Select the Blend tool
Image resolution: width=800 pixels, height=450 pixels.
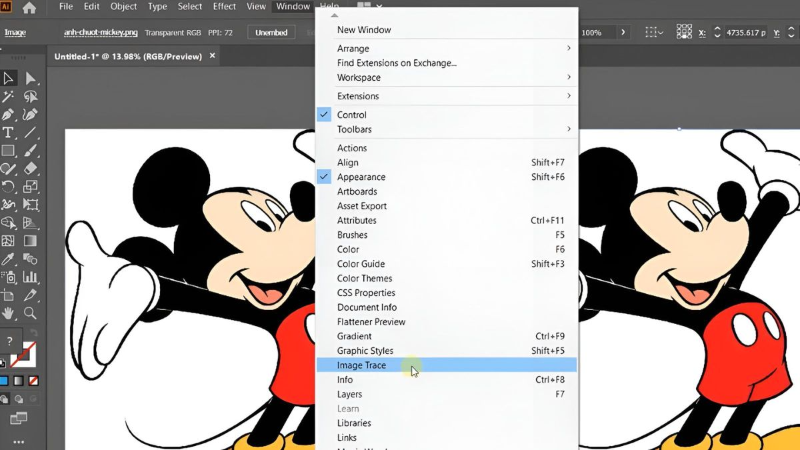pos(30,259)
